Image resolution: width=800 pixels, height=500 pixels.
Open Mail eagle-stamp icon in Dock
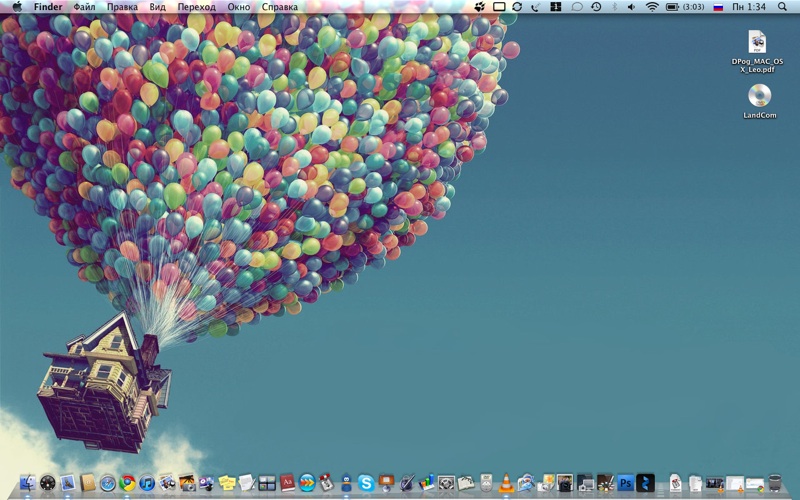point(67,483)
